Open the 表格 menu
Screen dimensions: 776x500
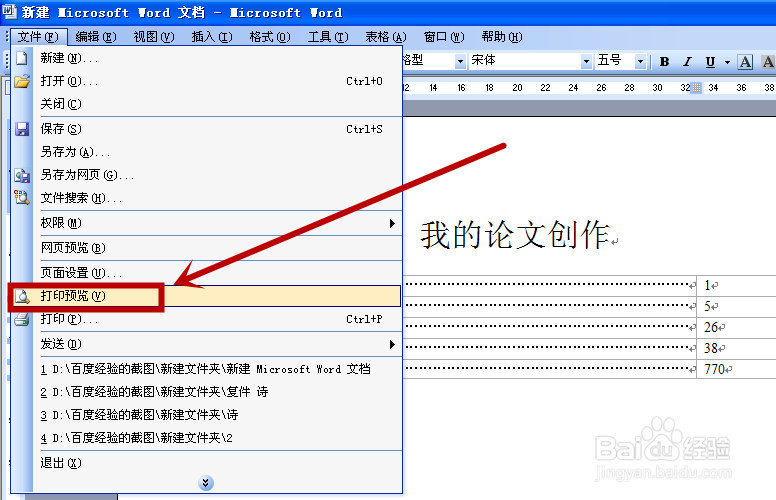386,37
